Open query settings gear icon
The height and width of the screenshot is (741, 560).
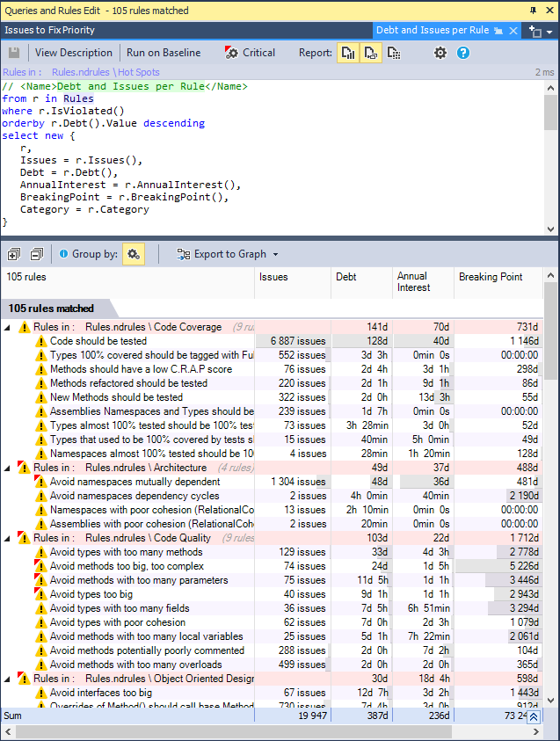click(x=440, y=53)
